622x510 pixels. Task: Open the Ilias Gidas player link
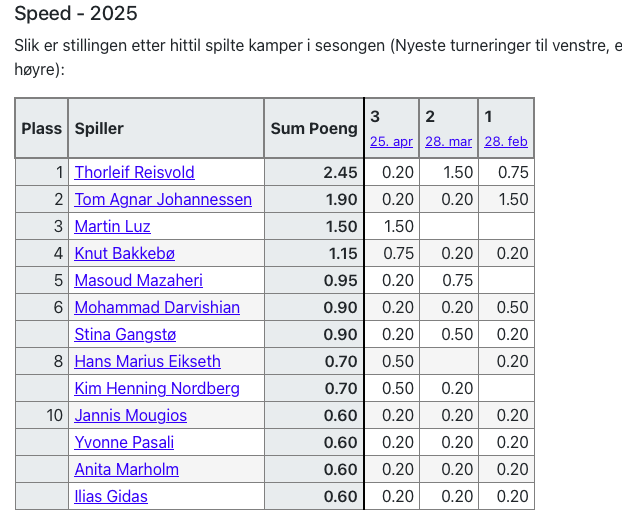pos(111,496)
